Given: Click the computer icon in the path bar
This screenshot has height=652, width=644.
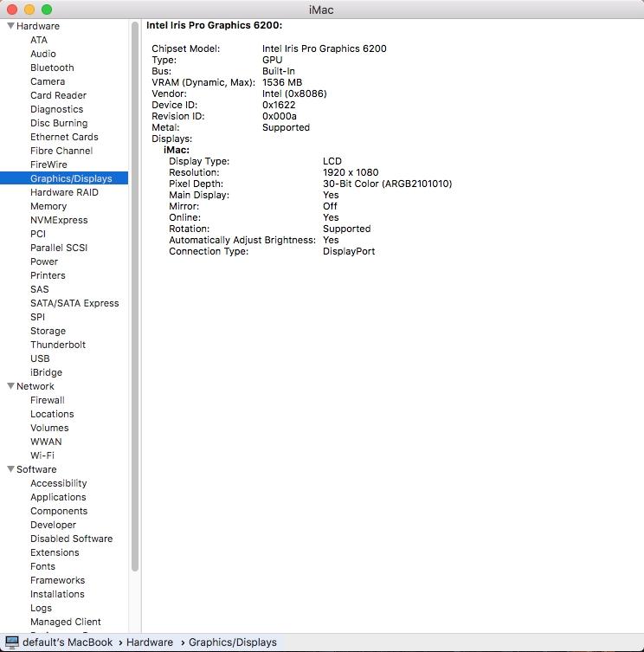Looking at the screenshot, I should coord(11,642).
